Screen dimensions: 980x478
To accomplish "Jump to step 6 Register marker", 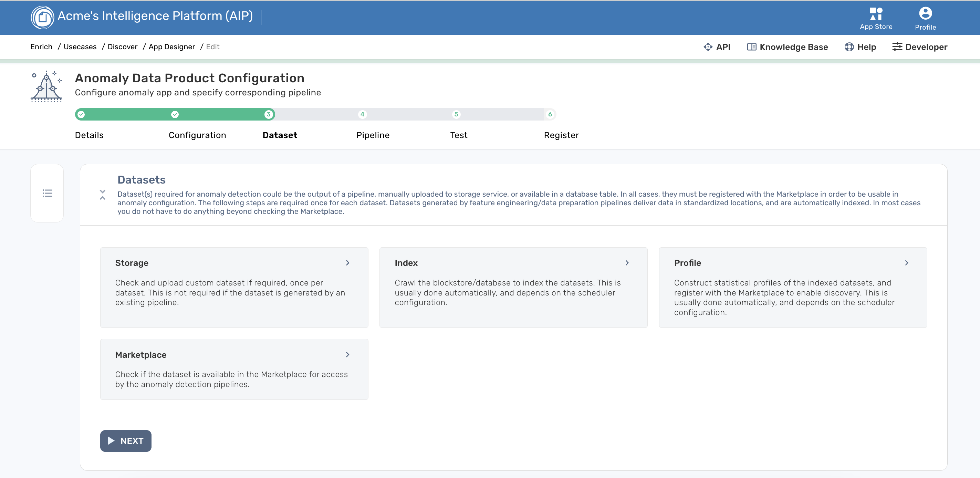I will point(550,114).
